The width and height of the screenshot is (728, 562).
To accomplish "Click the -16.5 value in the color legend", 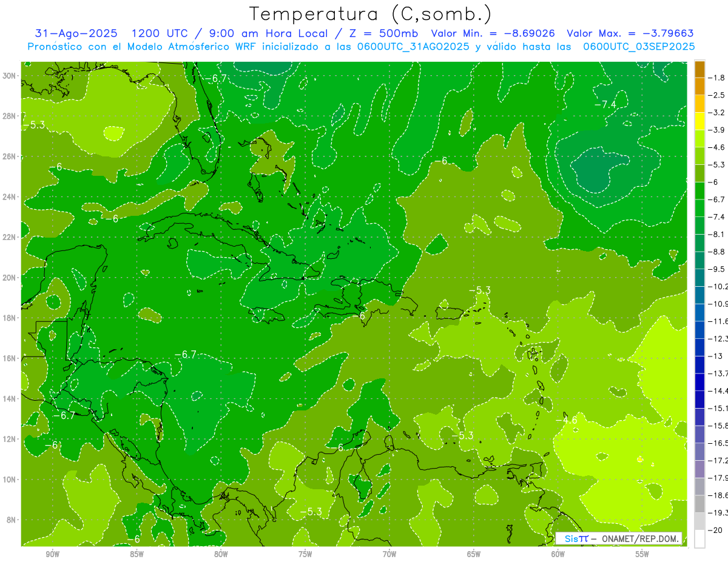I will point(718,443).
